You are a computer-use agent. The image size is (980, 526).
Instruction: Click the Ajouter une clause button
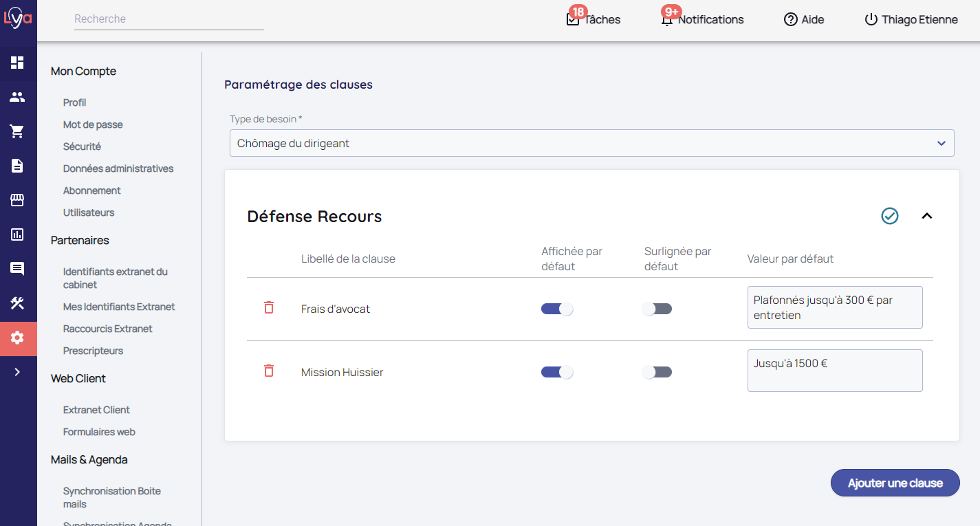(x=895, y=483)
